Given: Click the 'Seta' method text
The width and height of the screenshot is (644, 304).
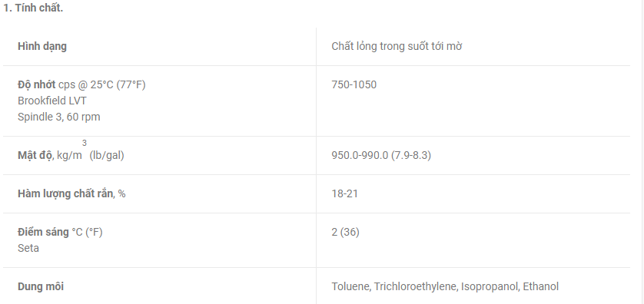Looking at the screenshot, I should pos(28,248).
